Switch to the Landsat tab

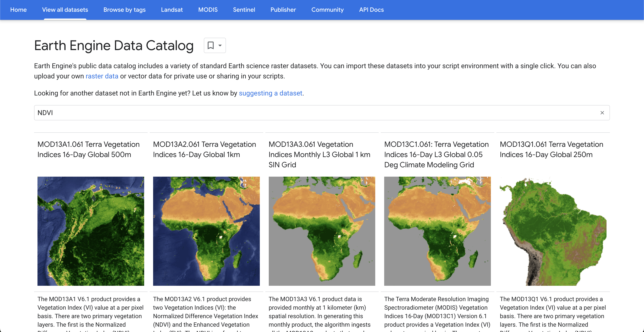coord(172,10)
